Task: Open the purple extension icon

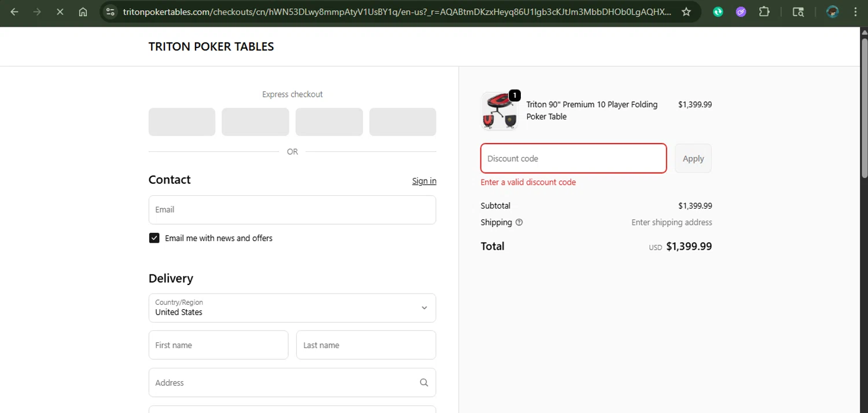Action: (x=741, y=12)
